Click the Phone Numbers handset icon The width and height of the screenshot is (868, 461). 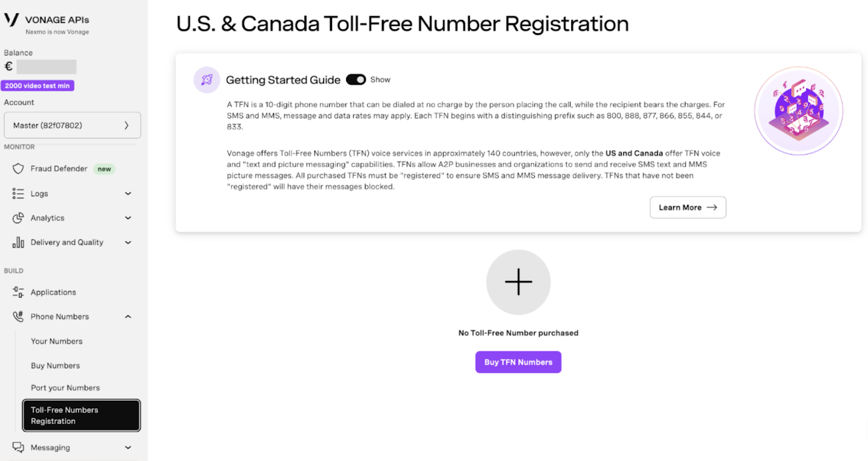(18, 317)
